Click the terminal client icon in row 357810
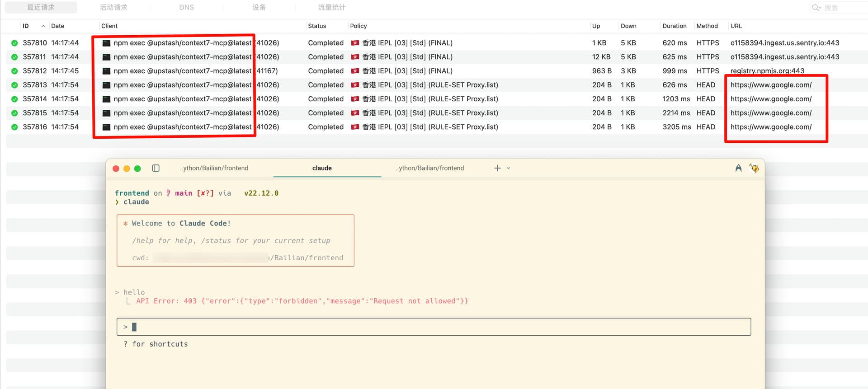 pyautogui.click(x=106, y=43)
